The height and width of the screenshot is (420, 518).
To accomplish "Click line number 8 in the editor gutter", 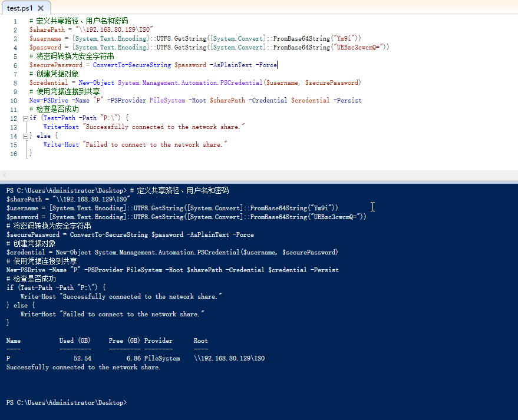I will click(x=15, y=83).
